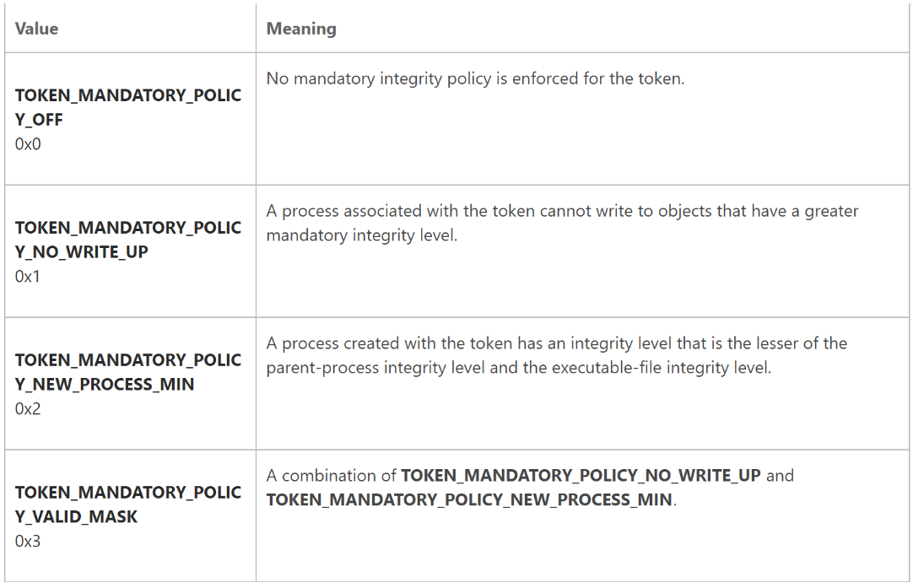Click the Meaning column header
This screenshot has width=913, height=588.
coord(301,29)
